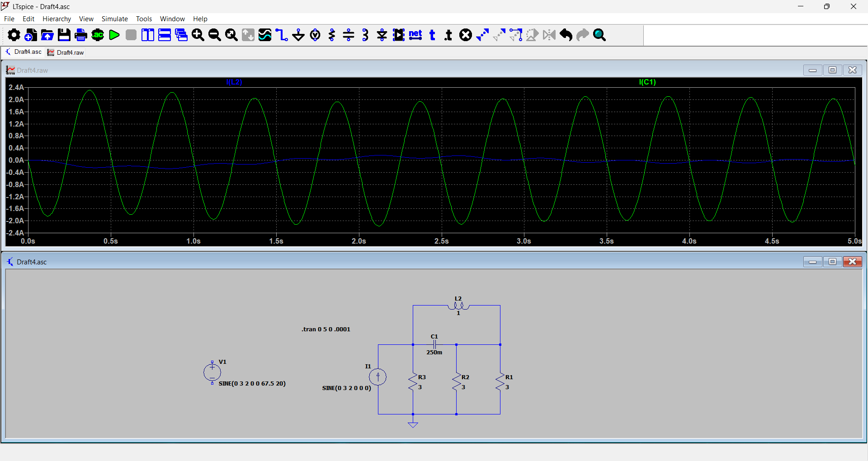The width and height of the screenshot is (868, 461).
Task: Select the Wire drawing tool
Action: pos(282,35)
